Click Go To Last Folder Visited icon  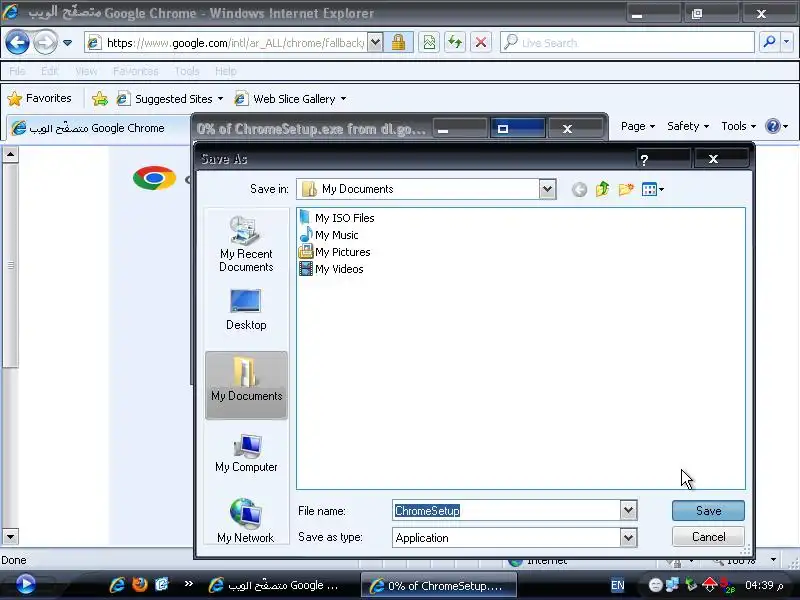[x=579, y=190]
